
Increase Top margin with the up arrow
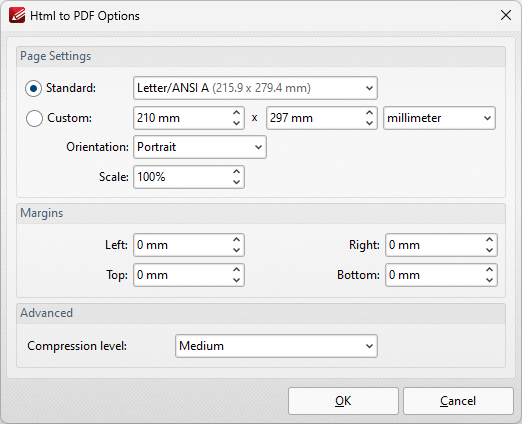tap(236, 270)
